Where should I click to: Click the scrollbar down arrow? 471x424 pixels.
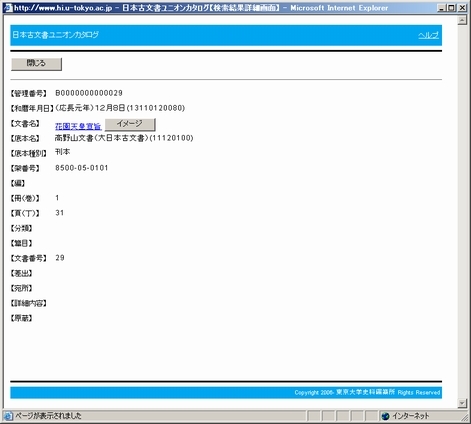[462, 403]
